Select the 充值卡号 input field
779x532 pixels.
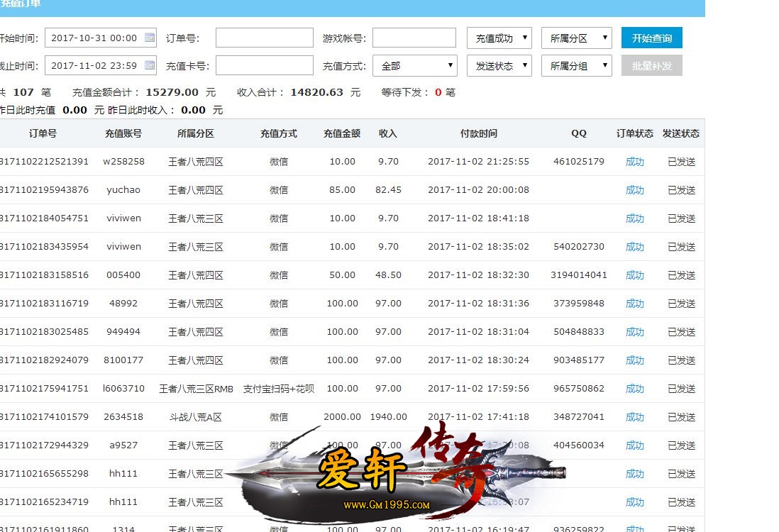pyautogui.click(x=264, y=66)
